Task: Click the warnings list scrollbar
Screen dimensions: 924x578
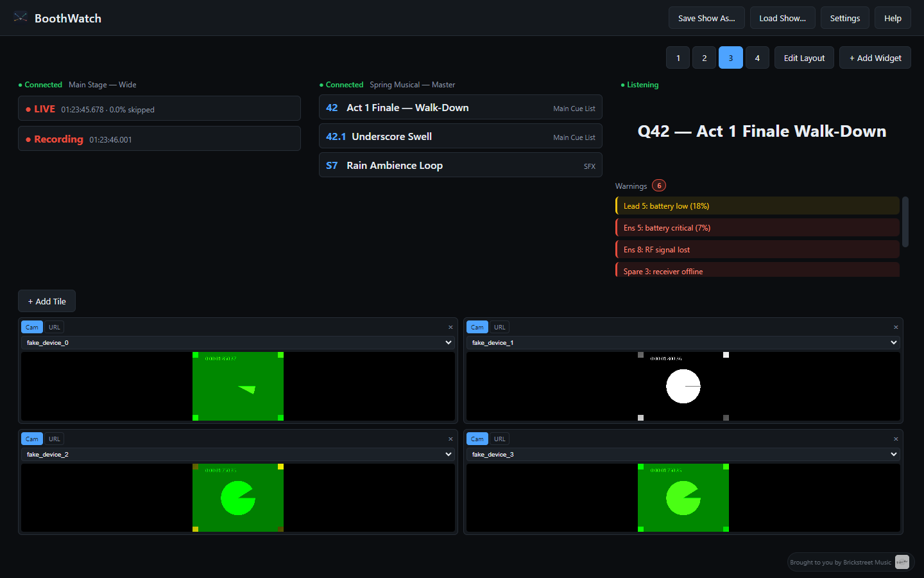Action: pos(905,222)
